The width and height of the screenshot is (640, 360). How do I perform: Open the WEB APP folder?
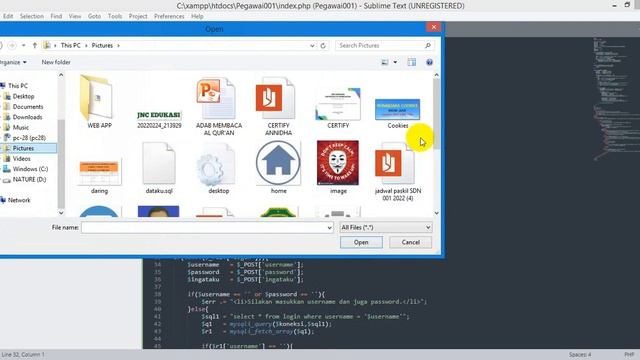click(x=98, y=101)
